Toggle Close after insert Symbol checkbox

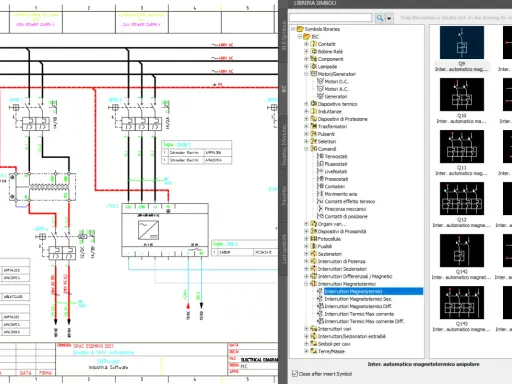click(x=295, y=374)
